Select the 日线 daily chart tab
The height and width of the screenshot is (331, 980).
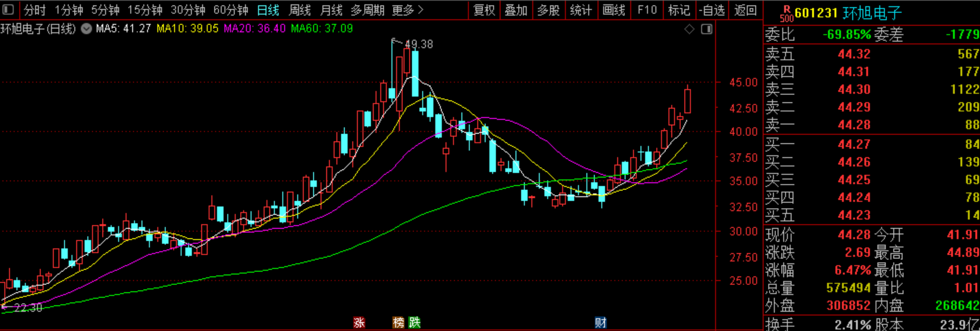(x=268, y=10)
